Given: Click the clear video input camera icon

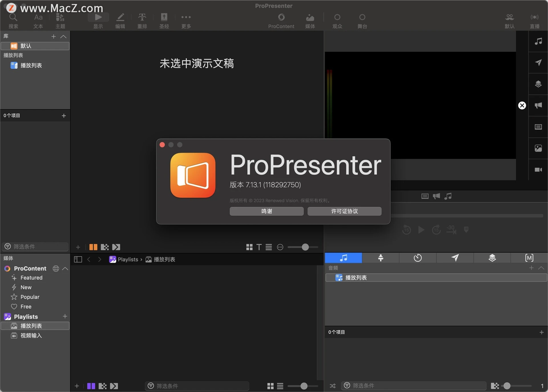Looking at the screenshot, I should pyautogui.click(x=538, y=170).
